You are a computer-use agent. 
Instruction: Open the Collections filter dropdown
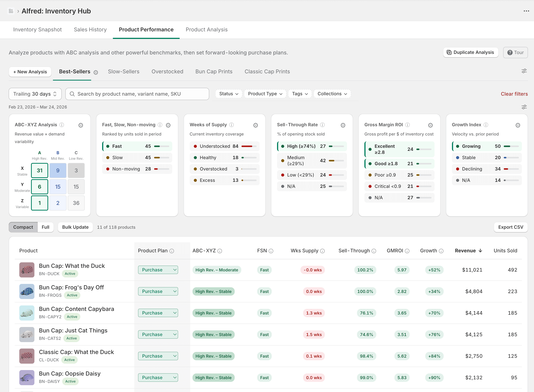click(332, 94)
